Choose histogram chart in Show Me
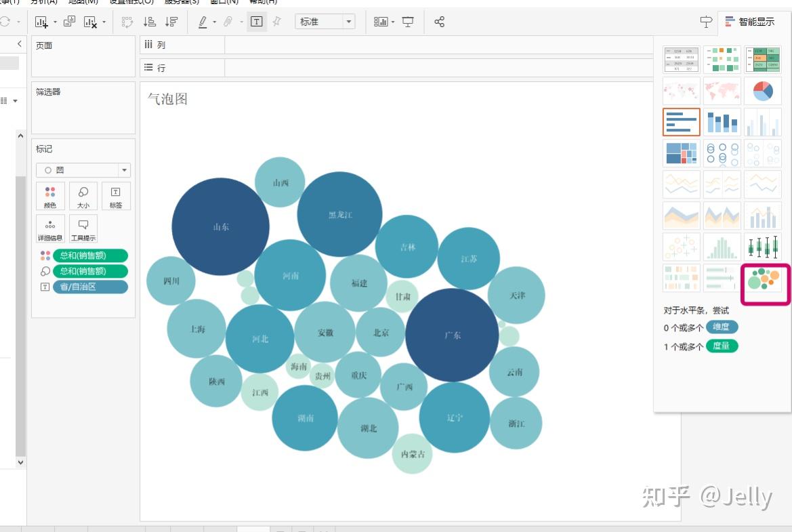 pyautogui.click(x=722, y=247)
